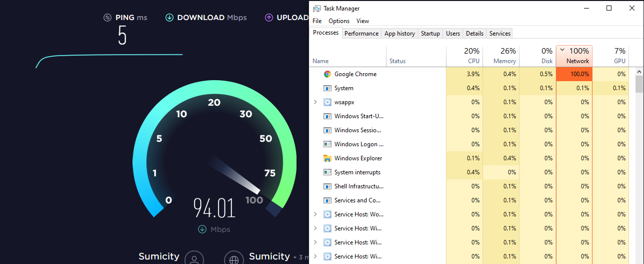Viewport: 644px width, 264px height.
Task: Open the Options menu in Task Manager
Action: coord(339,21)
